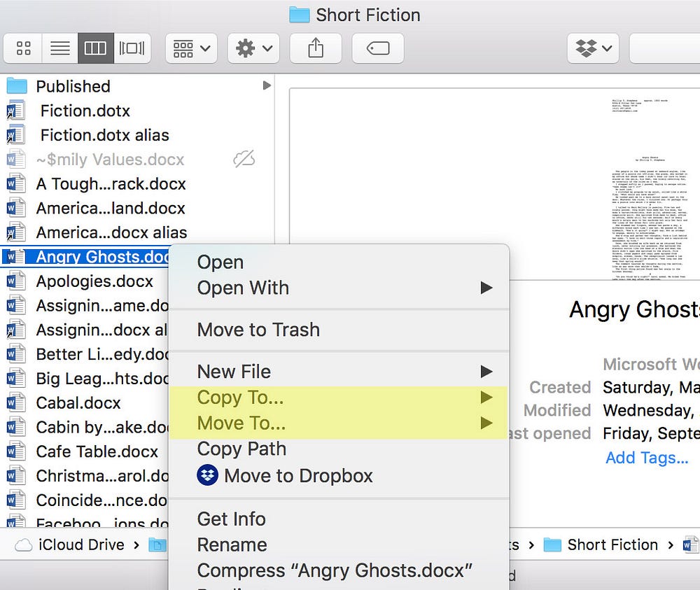Select Cafe Table.docx file

[85, 451]
